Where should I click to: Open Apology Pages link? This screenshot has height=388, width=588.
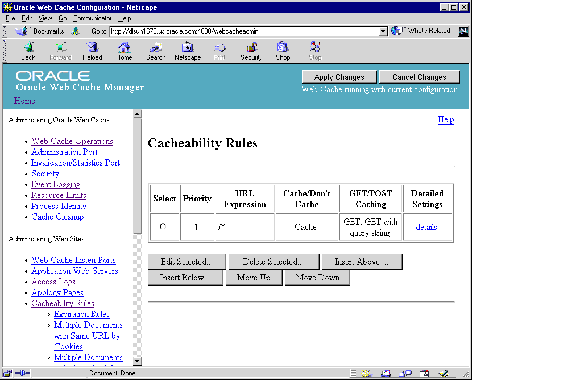pos(57,292)
